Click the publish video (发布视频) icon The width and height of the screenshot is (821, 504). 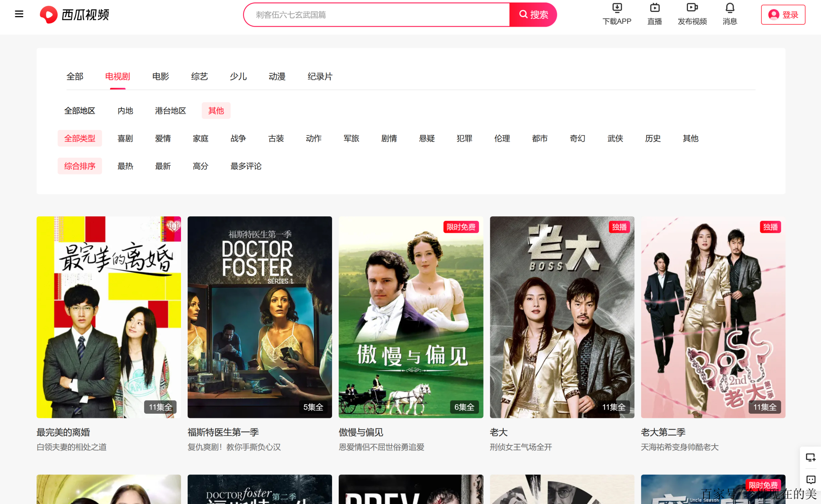tap(692, 8)
